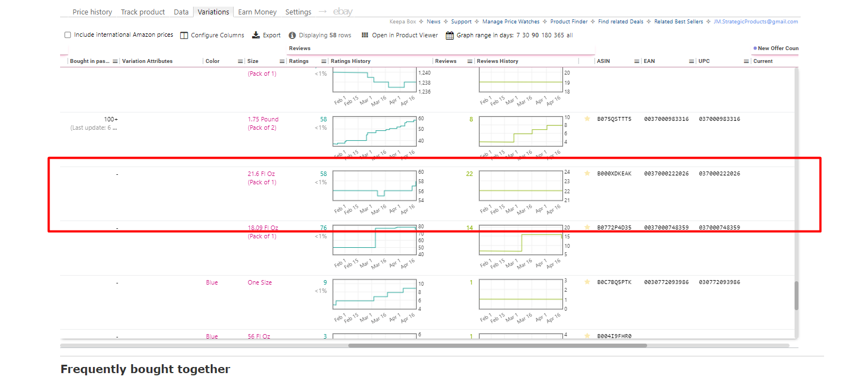Open the Product Finder link
The image size is (868, 377).
click(x=569, y=22)
